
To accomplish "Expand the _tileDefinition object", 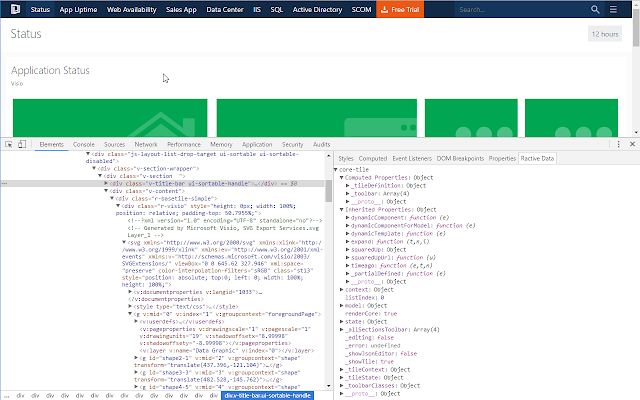I will (347, 185).
